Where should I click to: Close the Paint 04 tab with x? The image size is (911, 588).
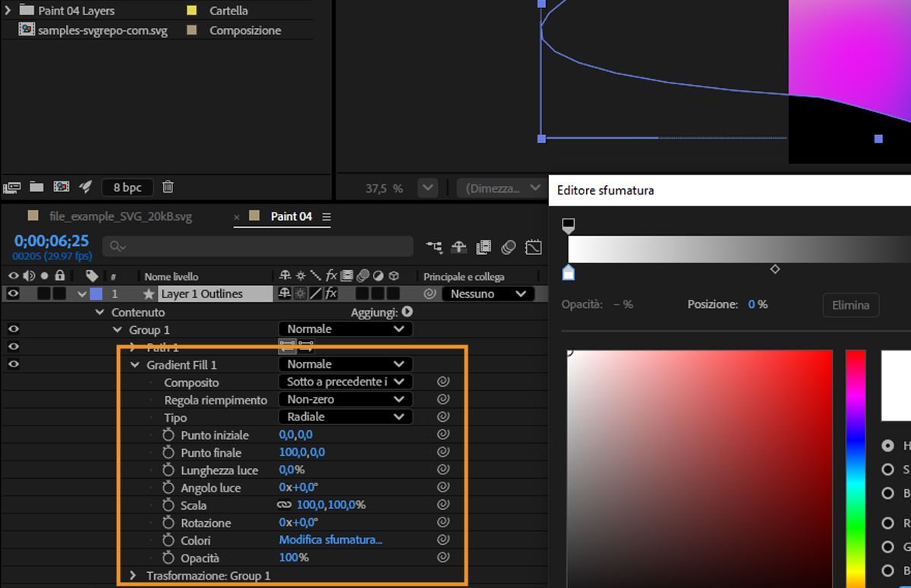(x=237, y=217)
